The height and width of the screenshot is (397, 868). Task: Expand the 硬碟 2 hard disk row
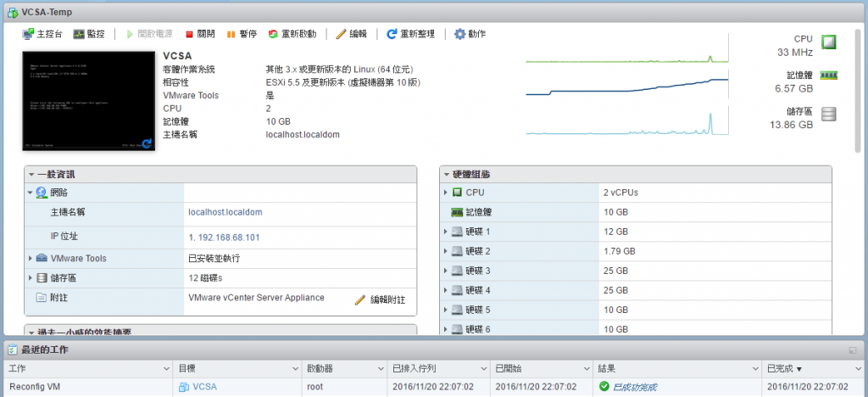point(446,251)
